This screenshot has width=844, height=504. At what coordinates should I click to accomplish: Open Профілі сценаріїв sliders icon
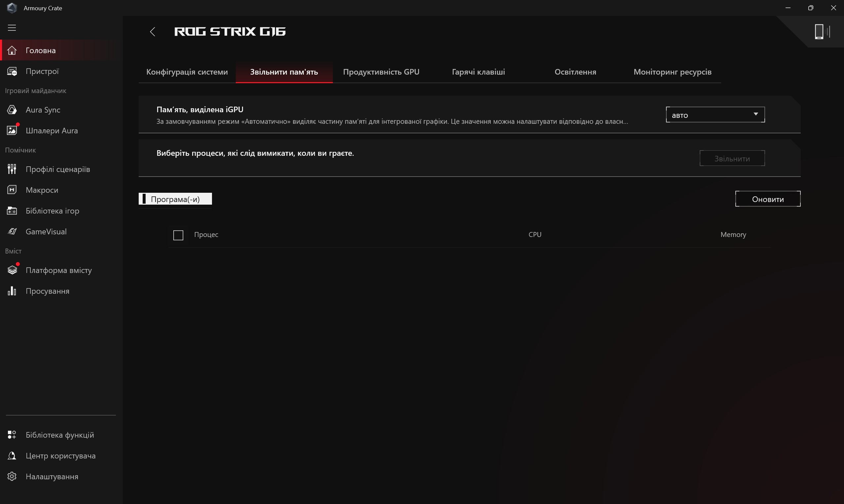12,169
